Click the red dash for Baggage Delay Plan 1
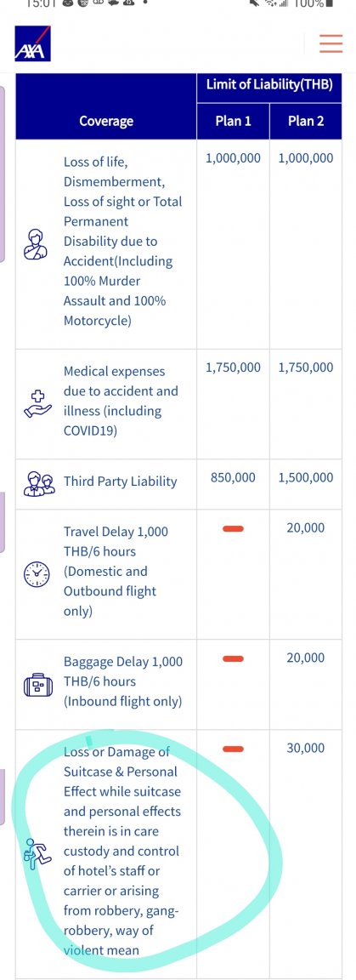This screenshot has height=980, width=356. pos(233,658)
